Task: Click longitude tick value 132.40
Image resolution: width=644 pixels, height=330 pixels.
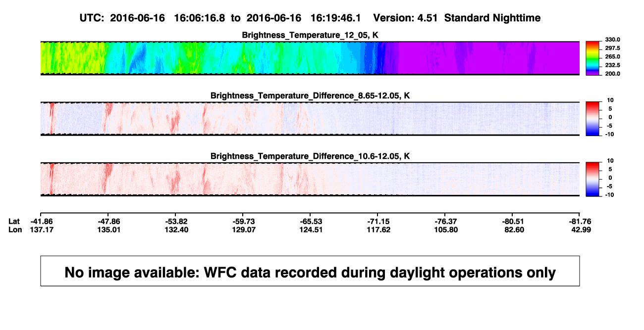Action: [175, 230]
